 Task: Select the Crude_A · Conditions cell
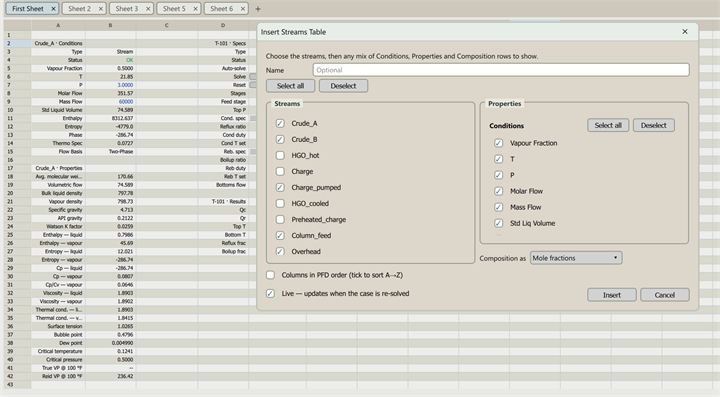(58, 43)
